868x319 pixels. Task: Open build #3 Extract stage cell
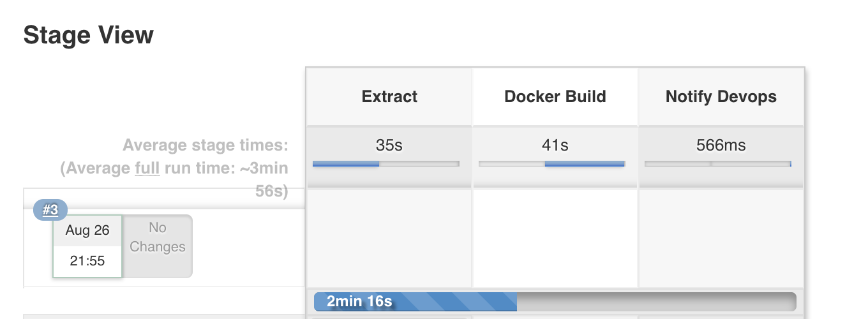click(x=389, y=239)
